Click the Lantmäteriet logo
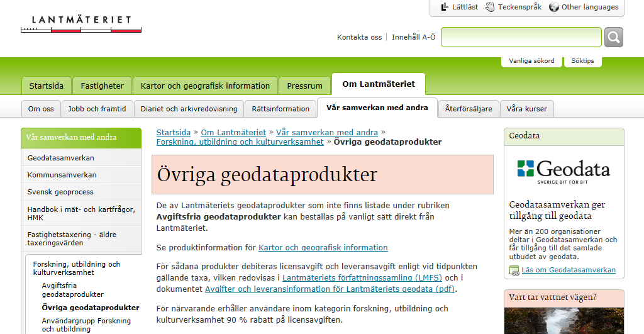 (81, 25)
